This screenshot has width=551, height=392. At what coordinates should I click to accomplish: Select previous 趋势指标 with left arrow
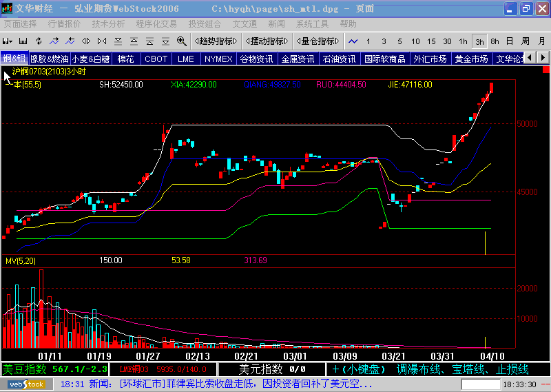tap(196, 41)
